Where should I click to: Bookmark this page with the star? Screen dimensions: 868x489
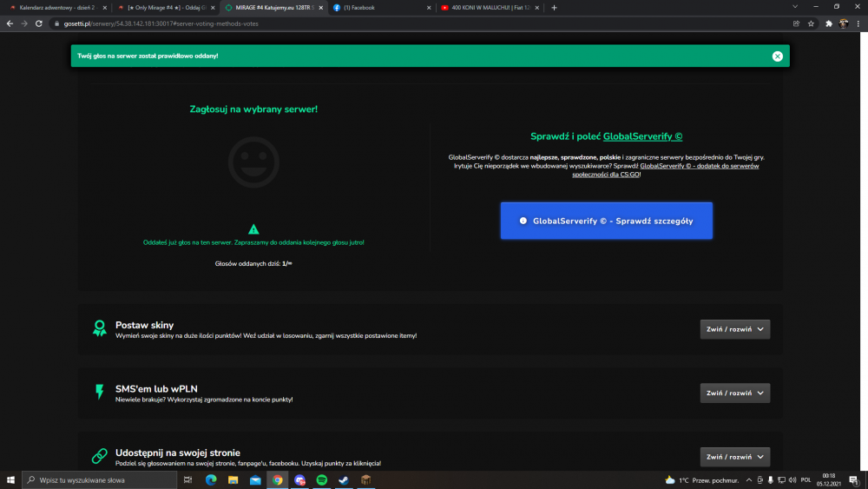pos(811,23)
